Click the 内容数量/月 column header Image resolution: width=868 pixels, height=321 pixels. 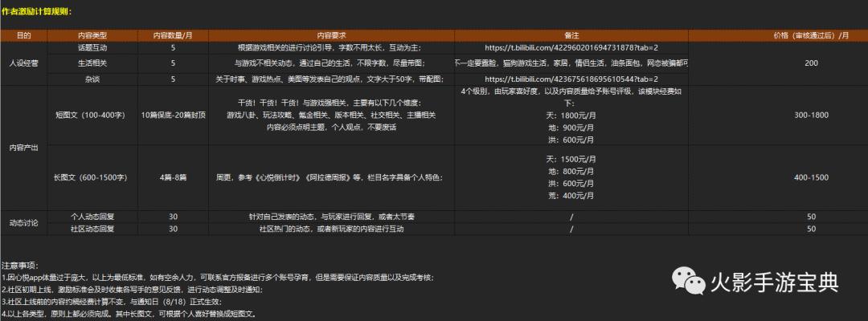(173, 35)
